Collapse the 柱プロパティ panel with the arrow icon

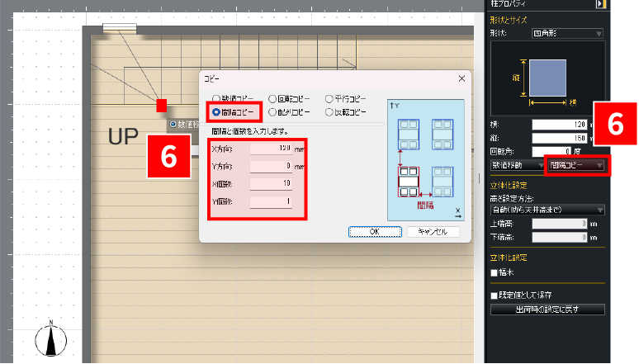pyautogui.click(x=601, y=3)
